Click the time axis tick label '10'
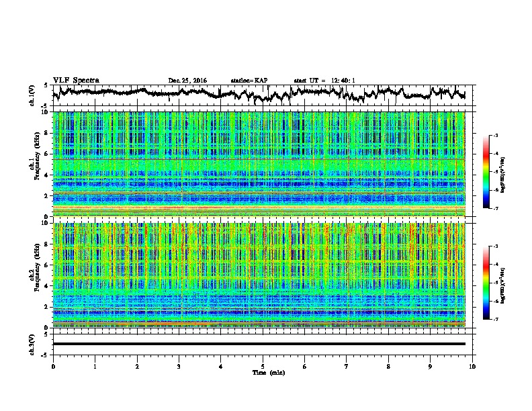532x411 pixels. 472,367
